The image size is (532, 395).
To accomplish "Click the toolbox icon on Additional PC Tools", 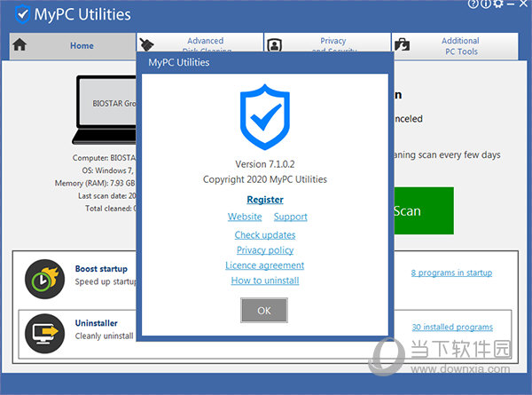I will [x=402, y=45].
